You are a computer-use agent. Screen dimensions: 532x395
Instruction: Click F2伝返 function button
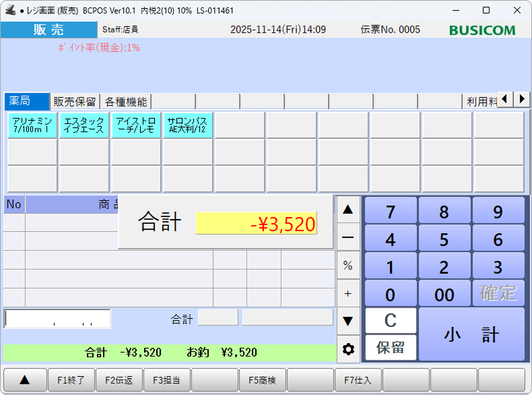click(x=119, y=380)
